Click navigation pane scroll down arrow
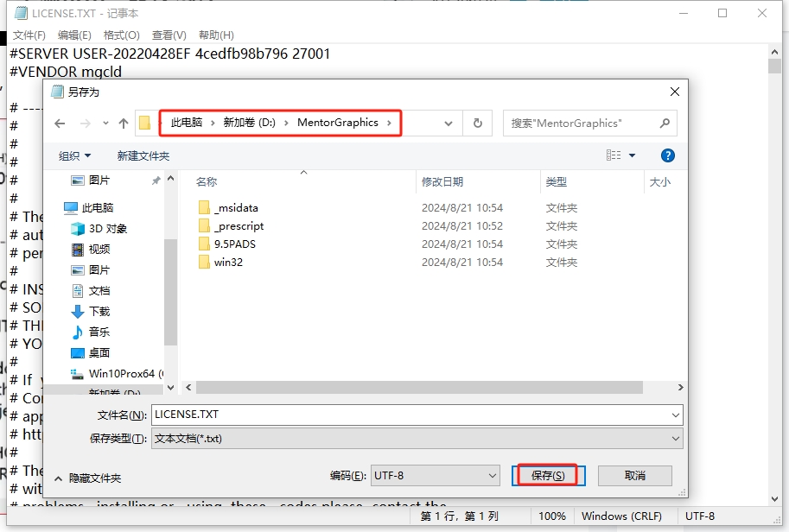The width and height of the screenshot is (789, 532). click(170, 387)
